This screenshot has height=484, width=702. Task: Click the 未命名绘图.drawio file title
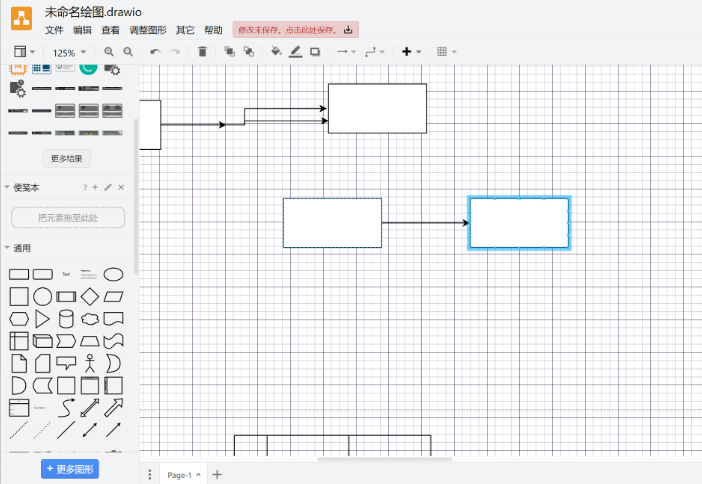point(93,12)
